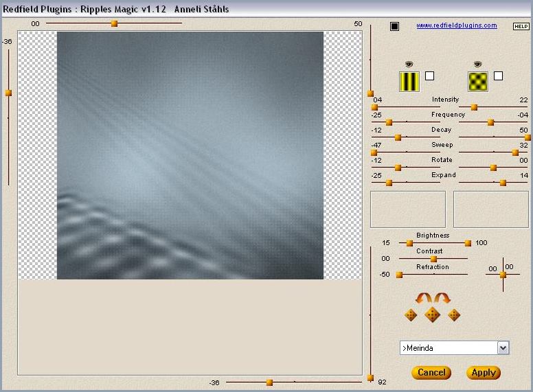
Task: Open the www.redfieldplugins.com link
Action: [456, 25]
